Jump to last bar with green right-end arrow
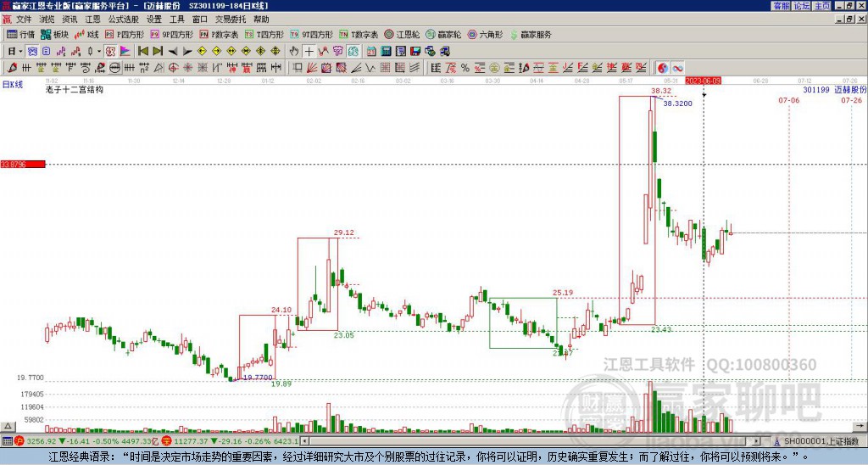This screenshot has height=465, width=868. point(158,52)
